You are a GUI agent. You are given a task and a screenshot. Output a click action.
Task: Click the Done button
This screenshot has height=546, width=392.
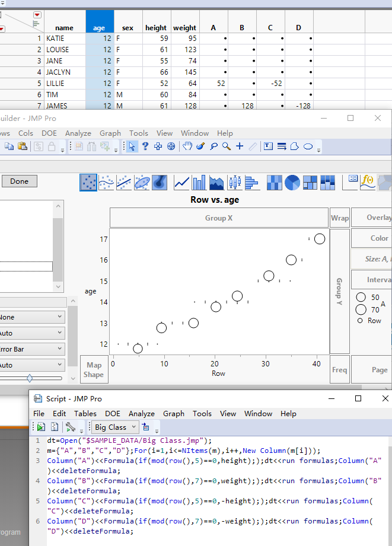tap(19, 181)
